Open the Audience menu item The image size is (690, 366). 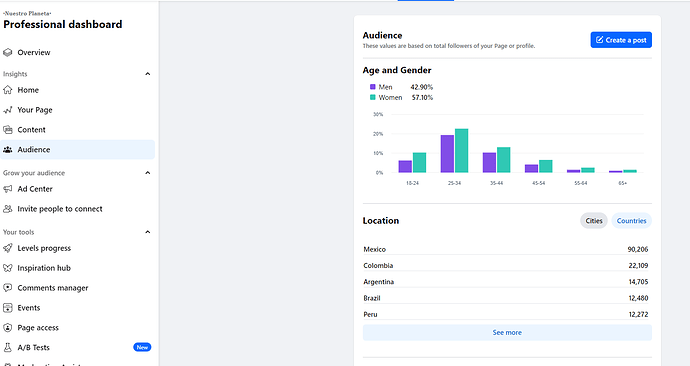[x=77, y=150]
